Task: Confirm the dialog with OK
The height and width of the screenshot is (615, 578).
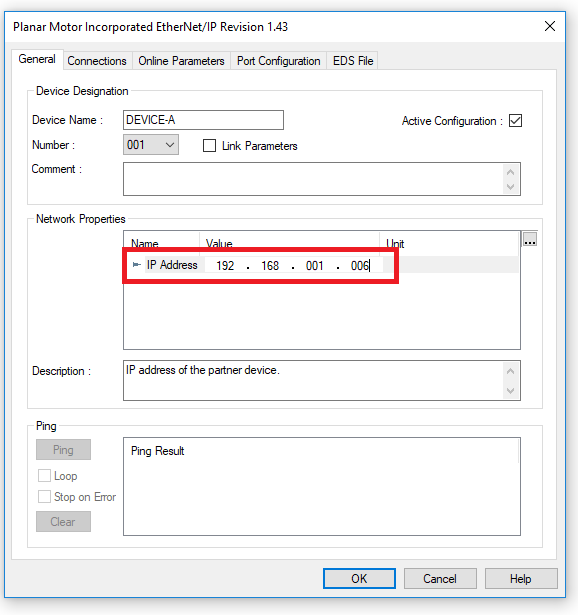Action: click(359, 579)
